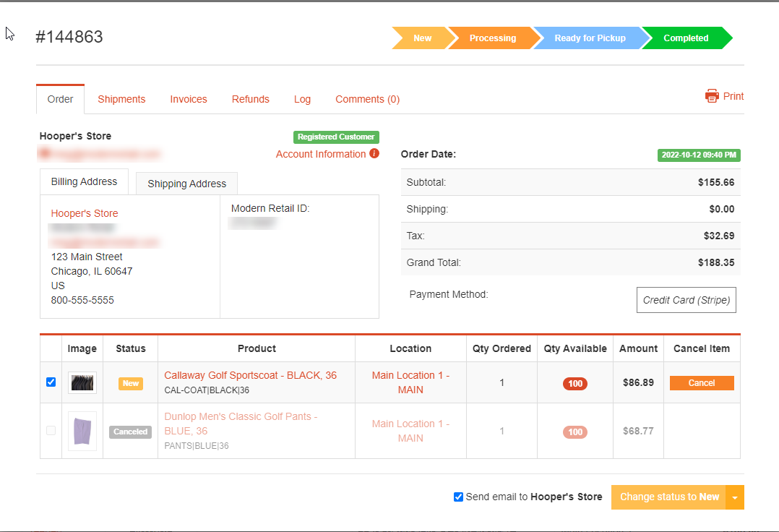
Task: Open Callaway Golf Sportscoat - BLACK, 36 product link
Action: tap(250, 376)
